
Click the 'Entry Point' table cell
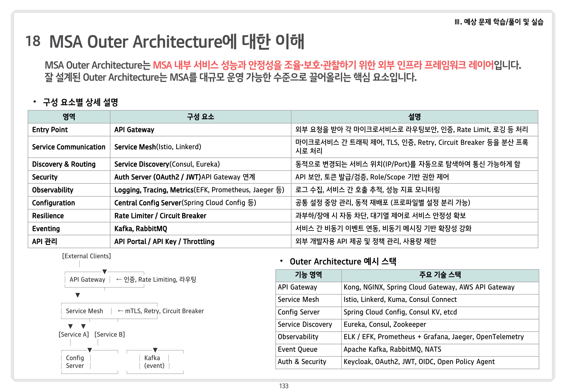pos(69,130)
